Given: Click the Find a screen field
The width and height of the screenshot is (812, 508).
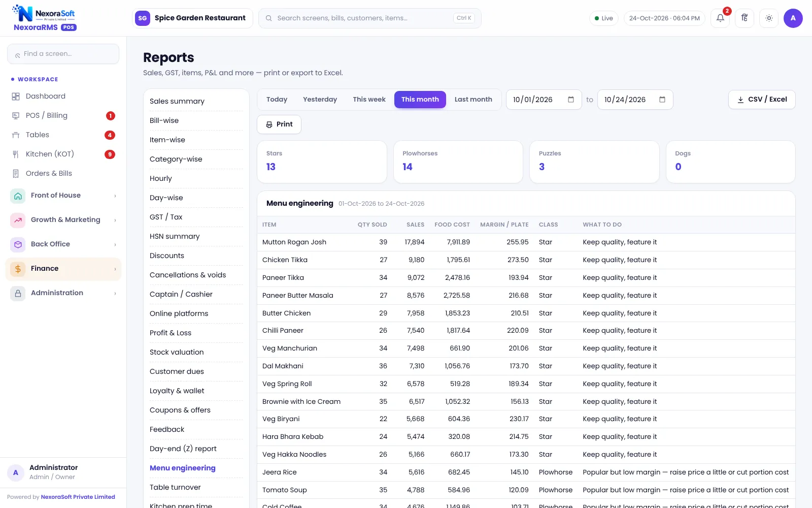Looking at the screenshot, I should point(63,54).
